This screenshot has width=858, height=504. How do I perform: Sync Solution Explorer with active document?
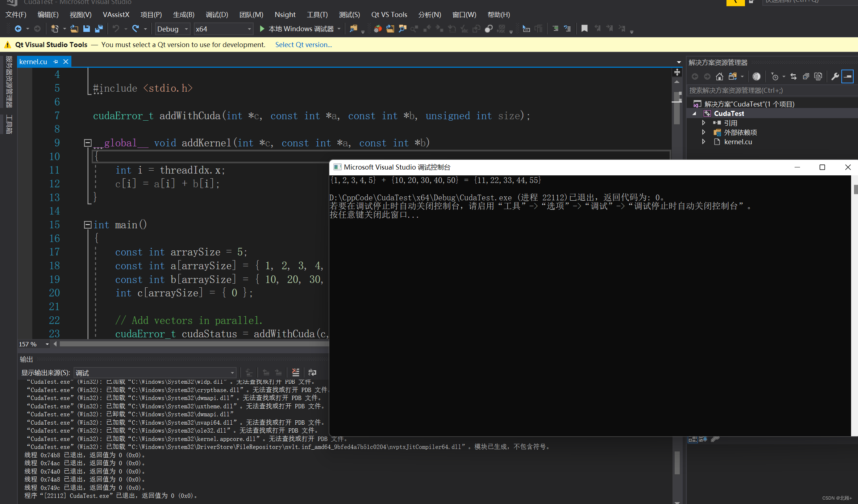pos(794,76)
